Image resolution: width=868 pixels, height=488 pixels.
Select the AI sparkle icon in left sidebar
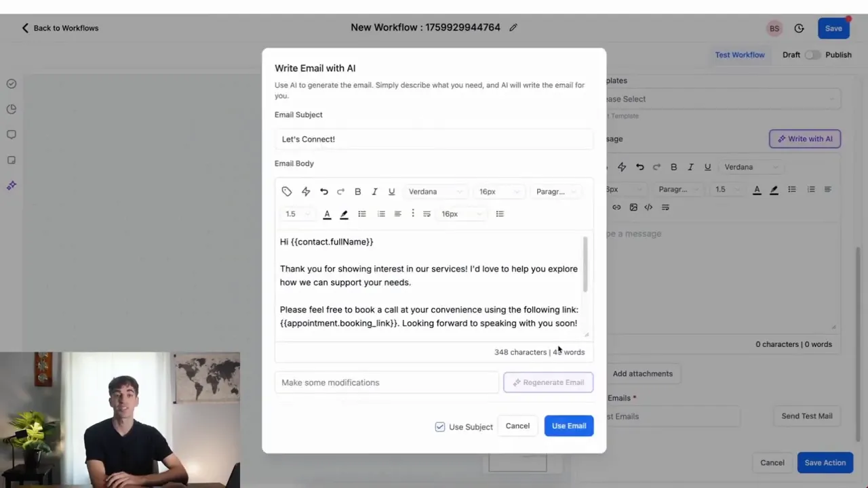point(11,185)
